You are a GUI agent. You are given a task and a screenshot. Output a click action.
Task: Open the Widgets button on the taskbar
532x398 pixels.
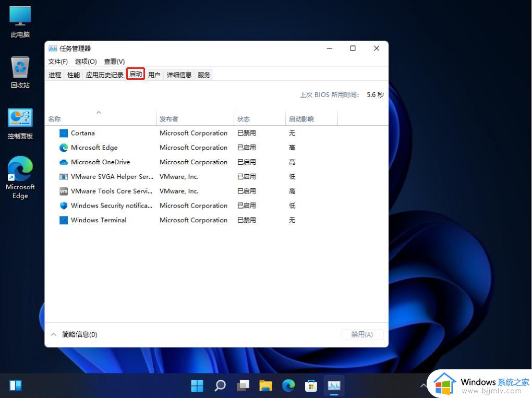[x=15, y=385]
